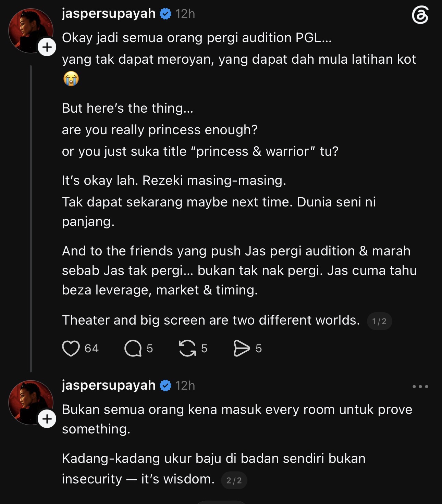The image size is (442, 504).
Task: Open the 1/2 thread indicator
Action: click(x=379, y=321)
